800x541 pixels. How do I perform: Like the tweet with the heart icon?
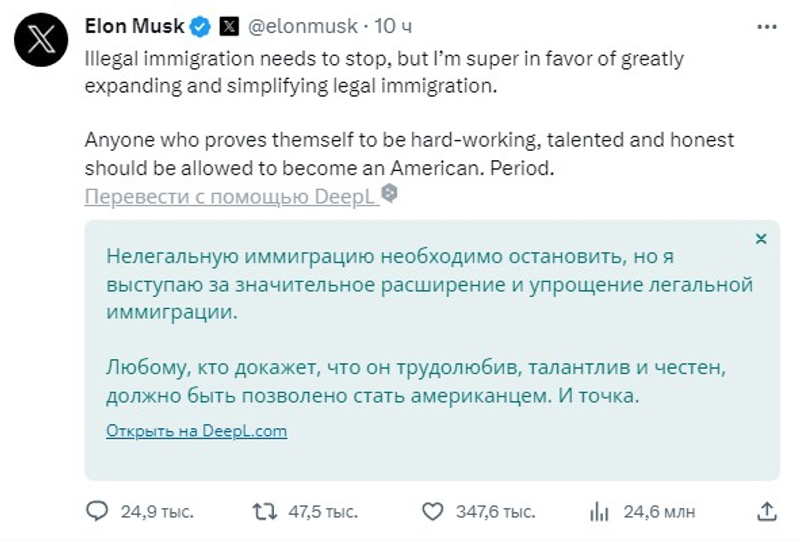coord(431,512)
